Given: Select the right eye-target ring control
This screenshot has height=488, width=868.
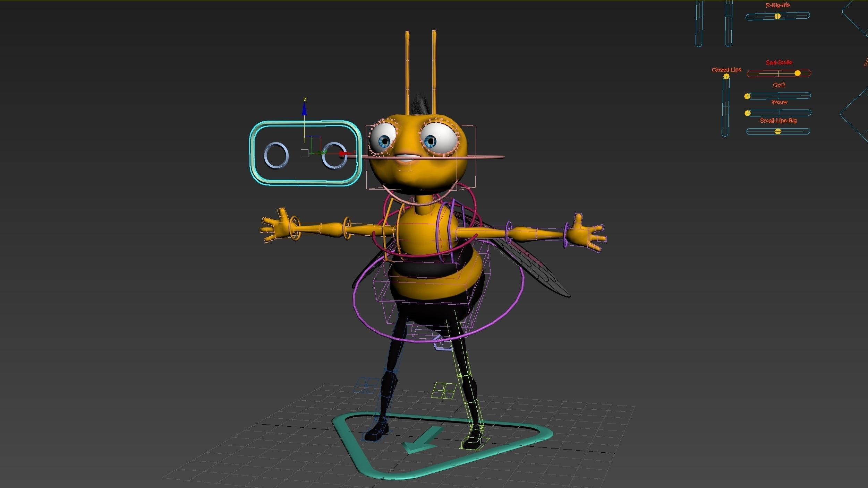Looking at the screenshot, I should tap(334, 156).
